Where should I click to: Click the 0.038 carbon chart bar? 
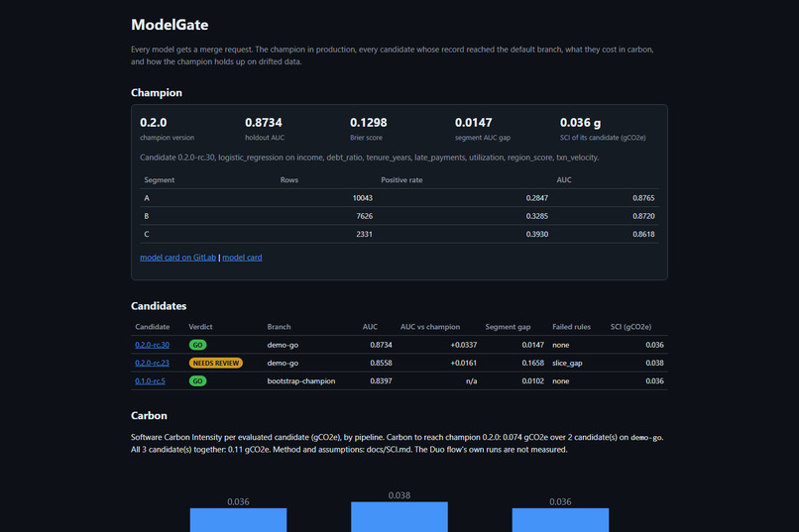[399, 517]
